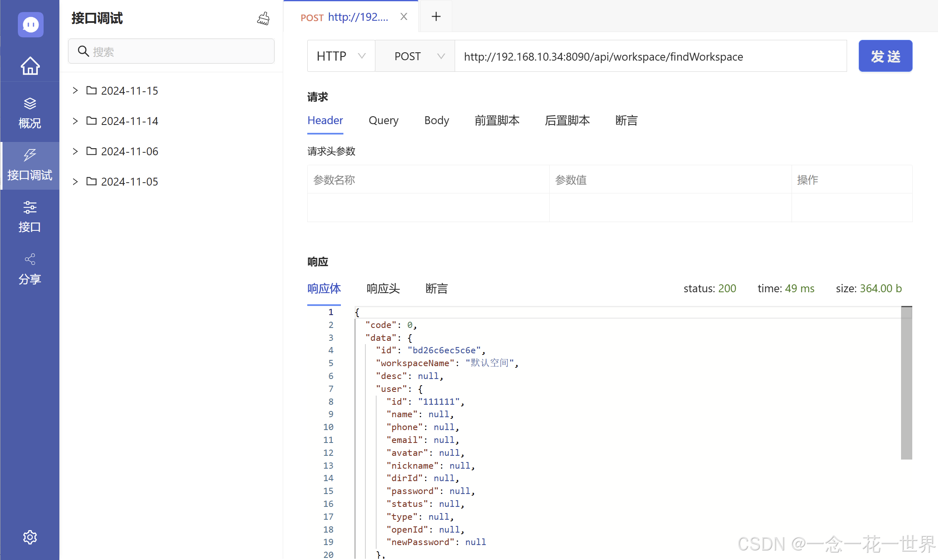Open the 接口 sliders icon
This screenshot has width=938, height=560.
click(30, 207)
